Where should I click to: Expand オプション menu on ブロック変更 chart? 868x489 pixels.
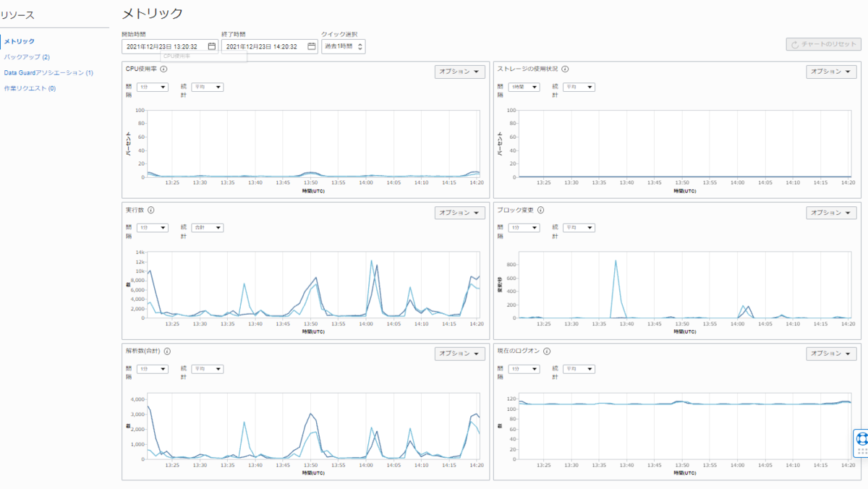(831, 213)
